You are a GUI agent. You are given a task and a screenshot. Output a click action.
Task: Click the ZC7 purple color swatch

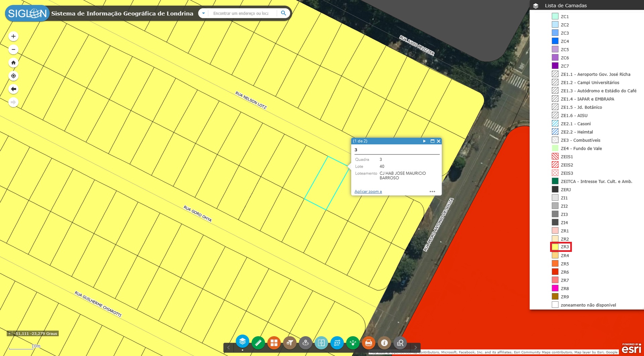pyautogui.click(x=555, y=66)
